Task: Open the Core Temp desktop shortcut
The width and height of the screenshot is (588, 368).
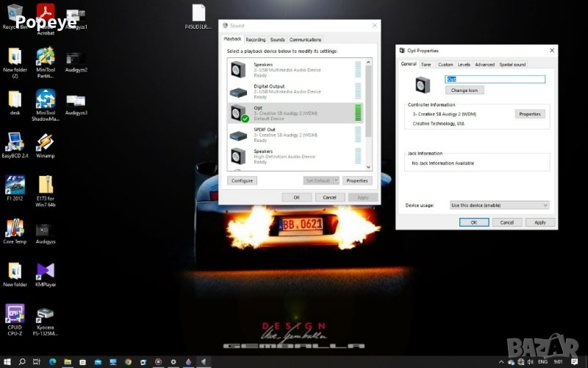Action: 15,228
